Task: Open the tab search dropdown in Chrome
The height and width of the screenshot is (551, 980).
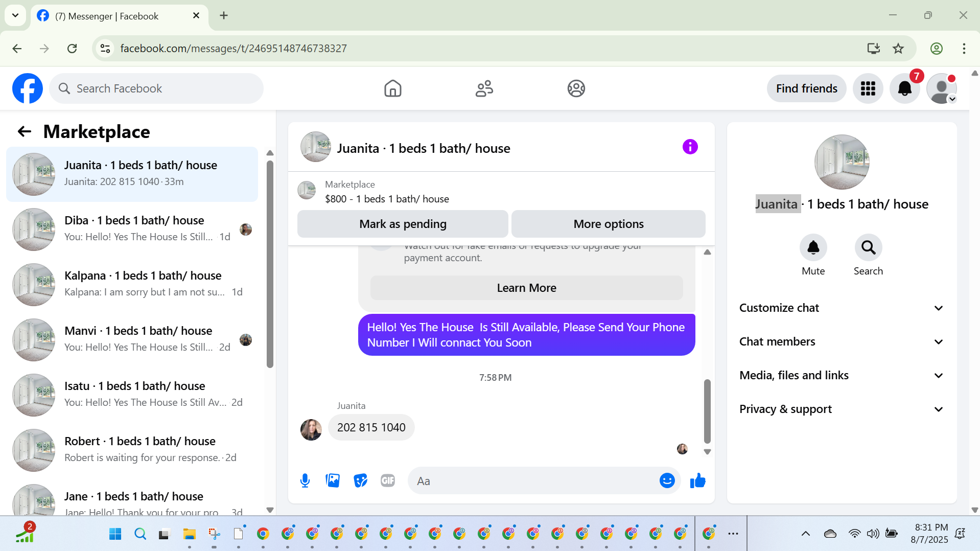Action: (x=15, y=15)
